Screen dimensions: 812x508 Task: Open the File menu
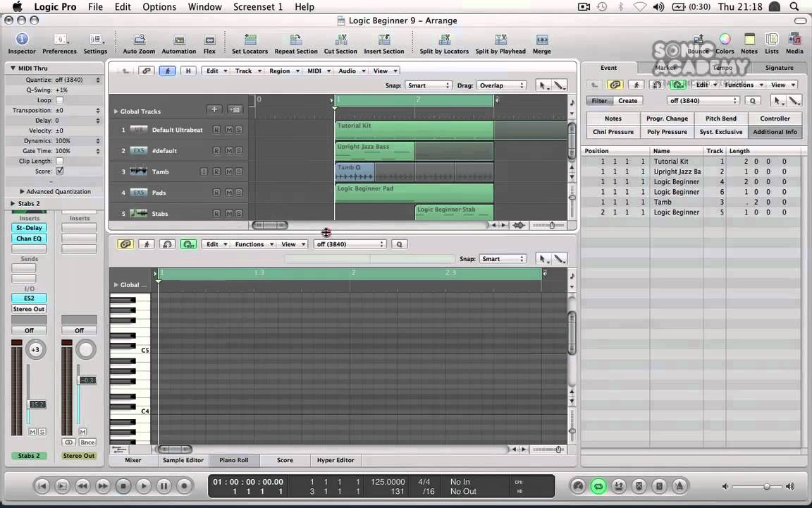(x=95, y=7)
